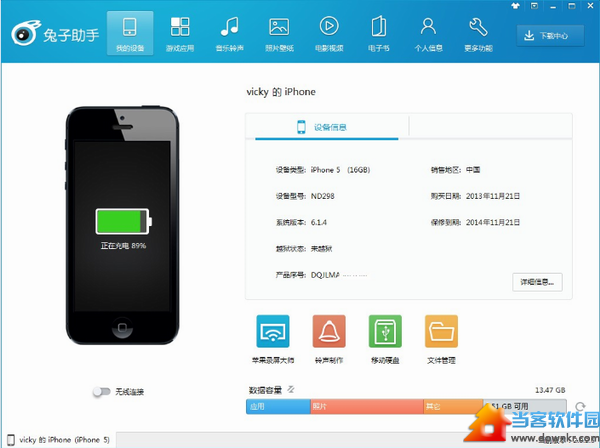Click the 正在充电 89% charging text
This screenshot has height=448, width=600.
pos(123,246)
